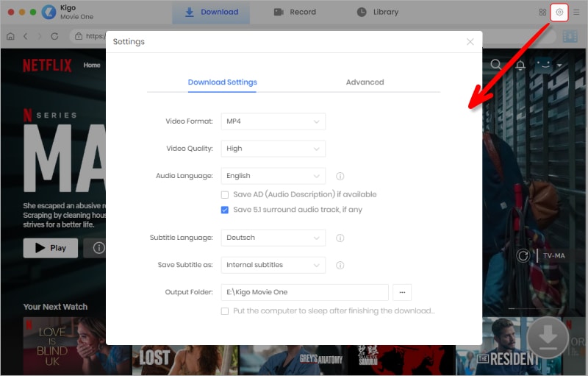Open The Resident thumbnail
Image resolution: width=588 pixels, height=376 pixels.
(509, 346)
